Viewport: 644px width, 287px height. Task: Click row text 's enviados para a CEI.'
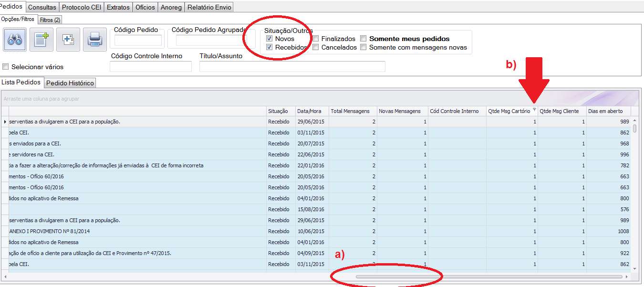tap(34, 143)
